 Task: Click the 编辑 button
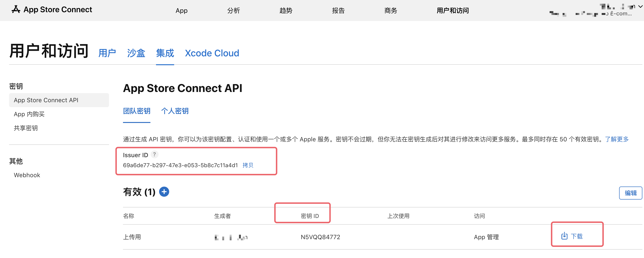pyautogui.click(x=630, y=193)
